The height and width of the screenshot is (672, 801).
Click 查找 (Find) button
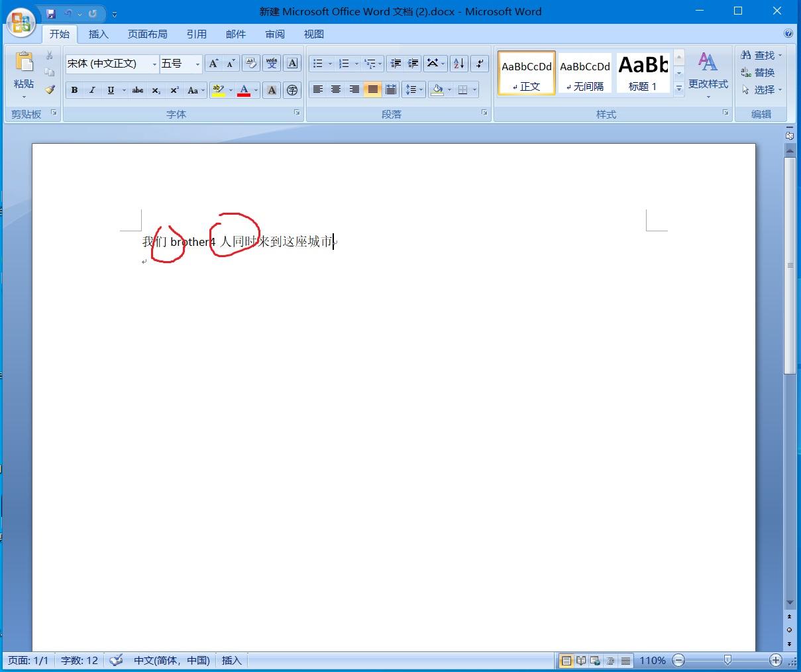click(x=761, y=55)
